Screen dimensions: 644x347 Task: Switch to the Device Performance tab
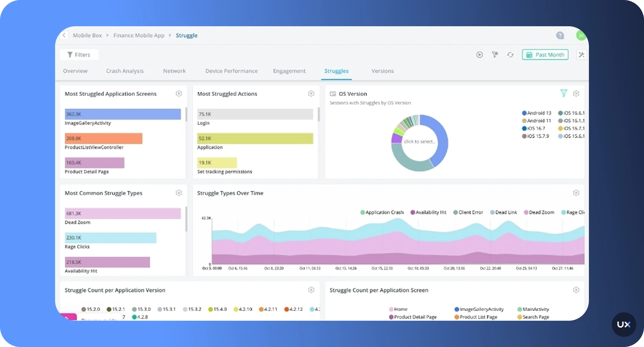pyautogui.click(x=231, y=71)
